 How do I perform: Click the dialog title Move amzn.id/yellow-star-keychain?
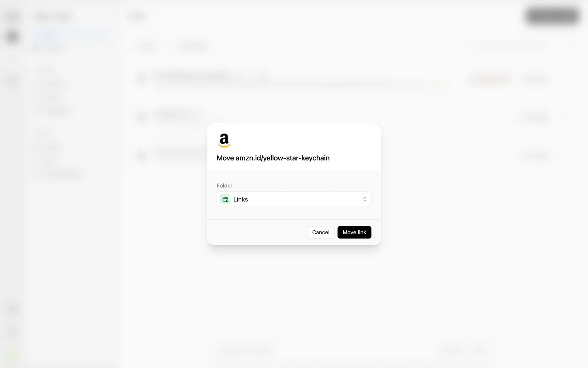click(273, 158)
